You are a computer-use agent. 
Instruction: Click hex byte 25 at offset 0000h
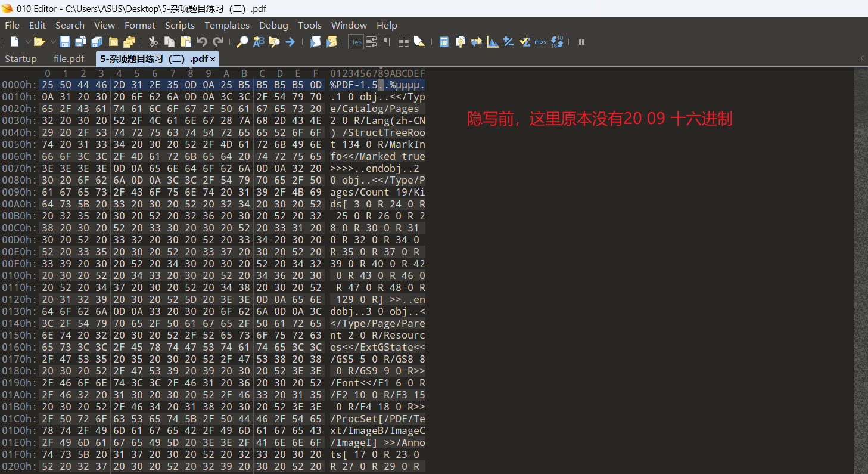(48, 85)
